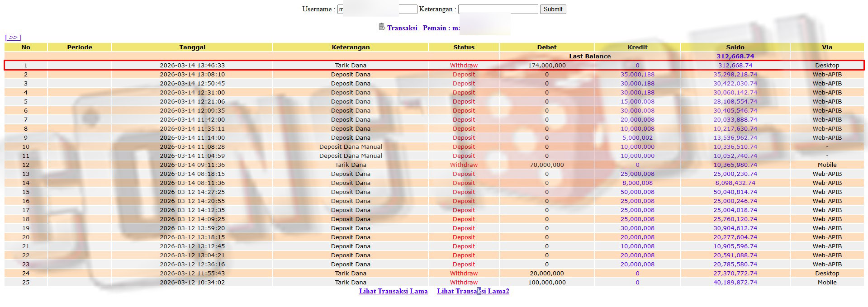Click the Debet column header

tap(546, 47)
